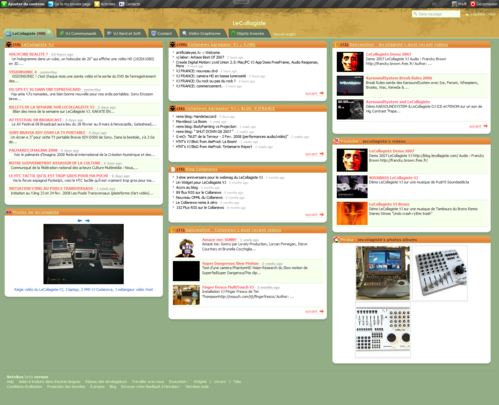Click the Youtube lecollagiste widget icon
The image size is (499, 405).
[x=336, y=141]
